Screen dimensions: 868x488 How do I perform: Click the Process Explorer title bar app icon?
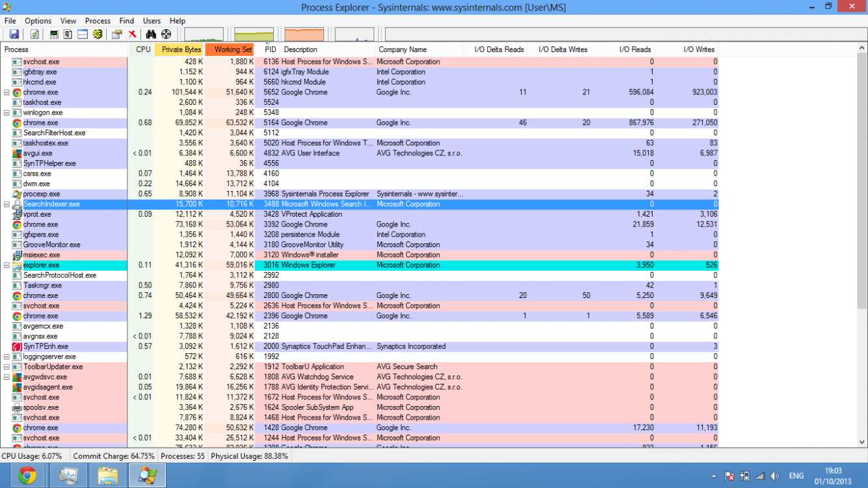7,7
